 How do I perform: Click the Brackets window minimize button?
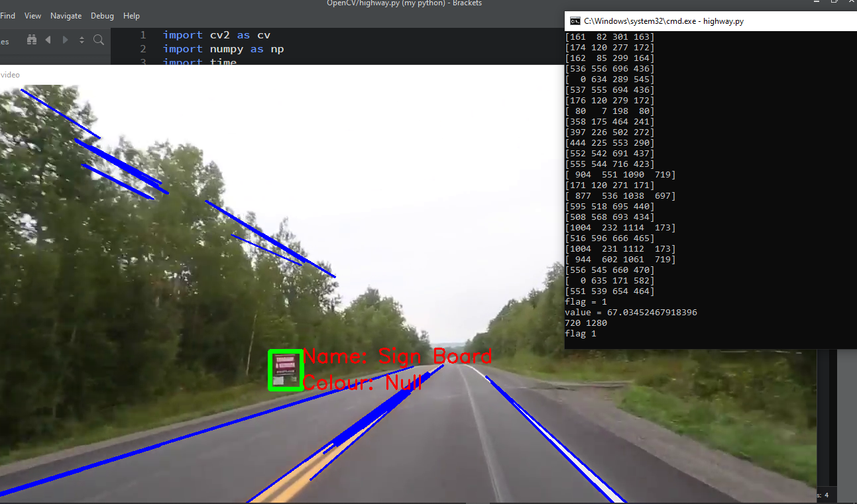pos(815,3)
